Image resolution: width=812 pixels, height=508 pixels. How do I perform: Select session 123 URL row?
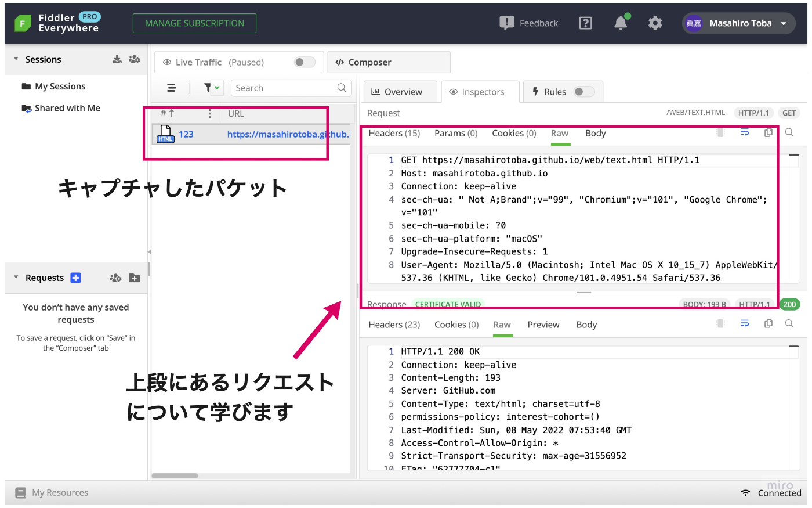(x=251, y=134)
